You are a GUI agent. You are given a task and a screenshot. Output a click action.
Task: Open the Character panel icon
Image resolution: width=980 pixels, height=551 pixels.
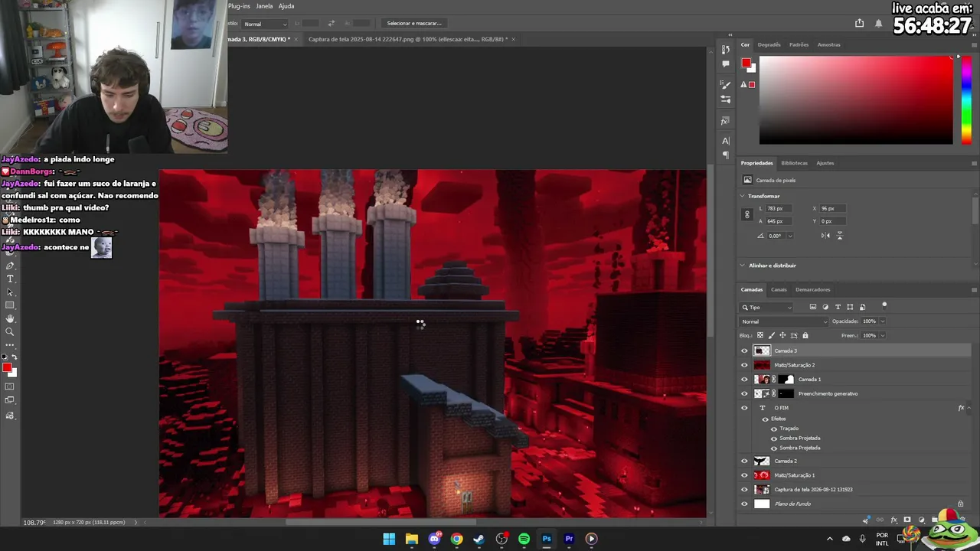tap(726, 141)
